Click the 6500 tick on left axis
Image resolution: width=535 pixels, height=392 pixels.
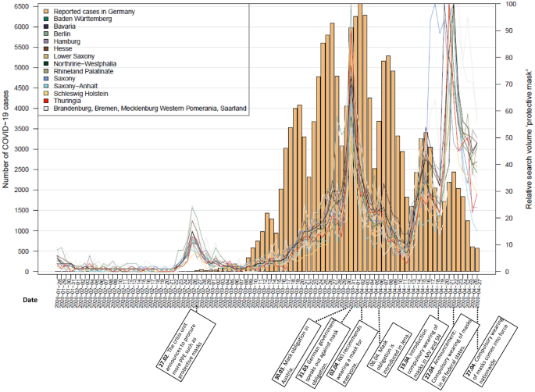21,6
